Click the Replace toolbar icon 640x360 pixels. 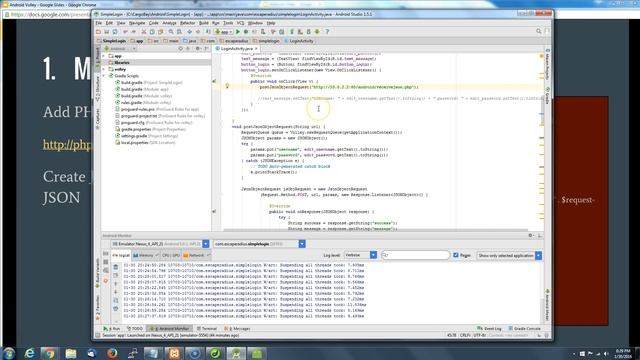179,31
